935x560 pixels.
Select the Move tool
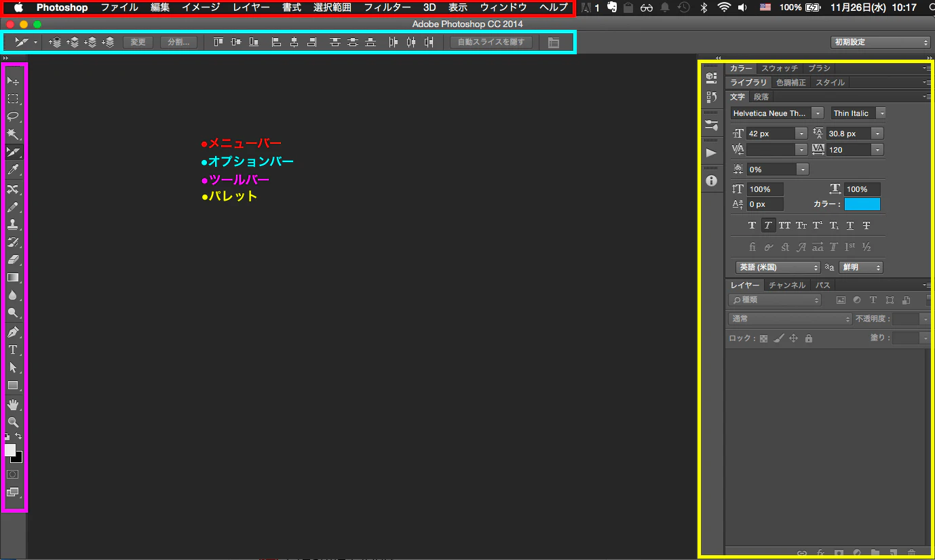[13, 81]
